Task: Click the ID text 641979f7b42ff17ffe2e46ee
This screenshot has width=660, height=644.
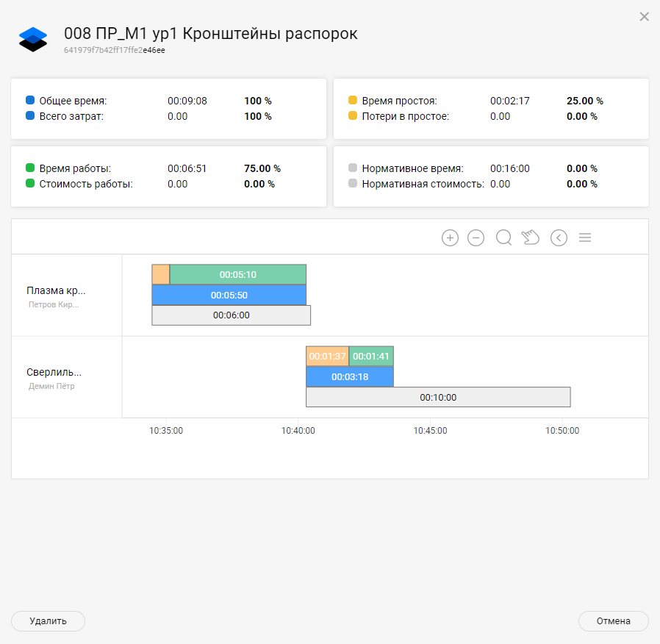Action: (x=115, y=50)
